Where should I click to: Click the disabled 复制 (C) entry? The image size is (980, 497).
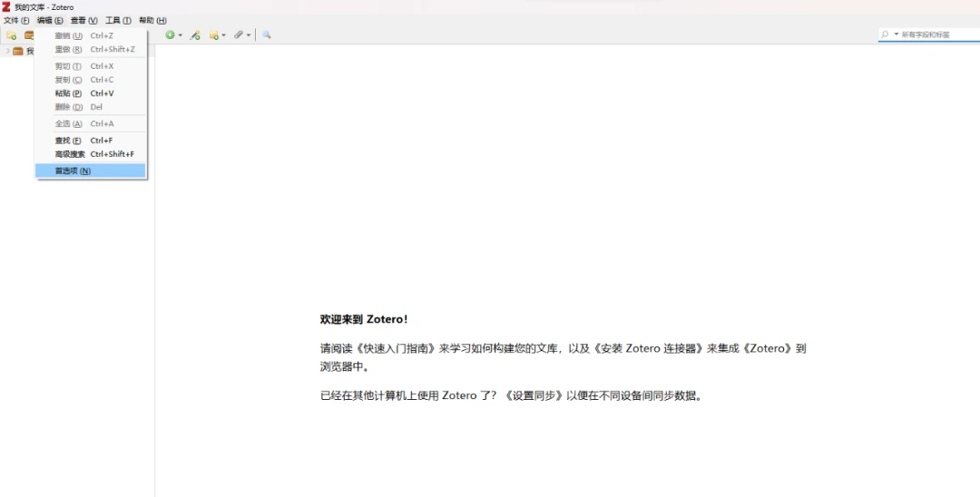pyautogui.click(x=91, y=80)
